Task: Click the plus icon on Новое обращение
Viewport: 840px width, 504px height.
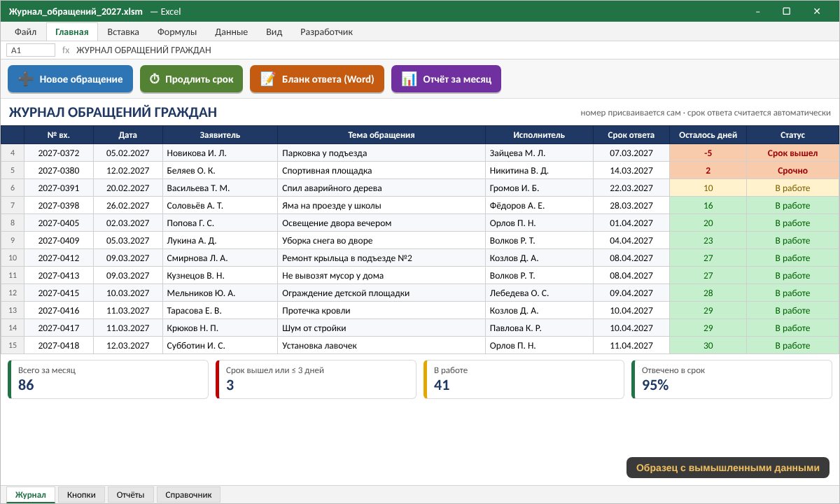Action: click(26, 79)
